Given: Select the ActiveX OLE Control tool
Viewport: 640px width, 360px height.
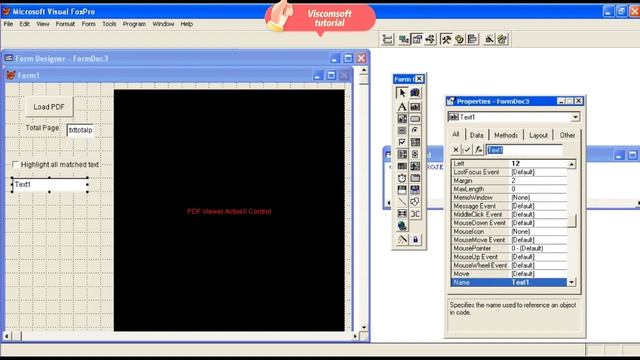Looking at the screenshot, I should click(402, 190).
